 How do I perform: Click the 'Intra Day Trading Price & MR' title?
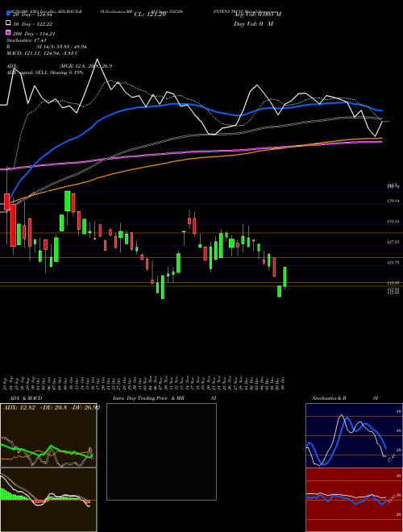coord(148,398)
